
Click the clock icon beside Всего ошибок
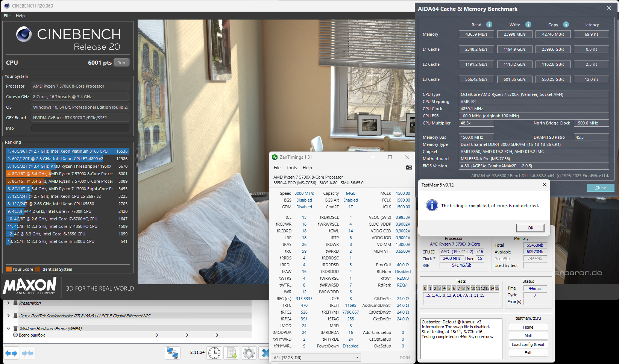[x=15, y=335]
